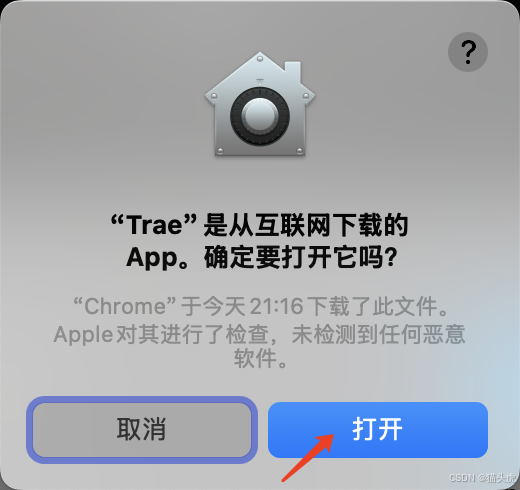Image resolution: width=520 pixels, height=490 pixels.
Task: Click the “未检测到任何恶意” description text
Action: click(379, 334)
